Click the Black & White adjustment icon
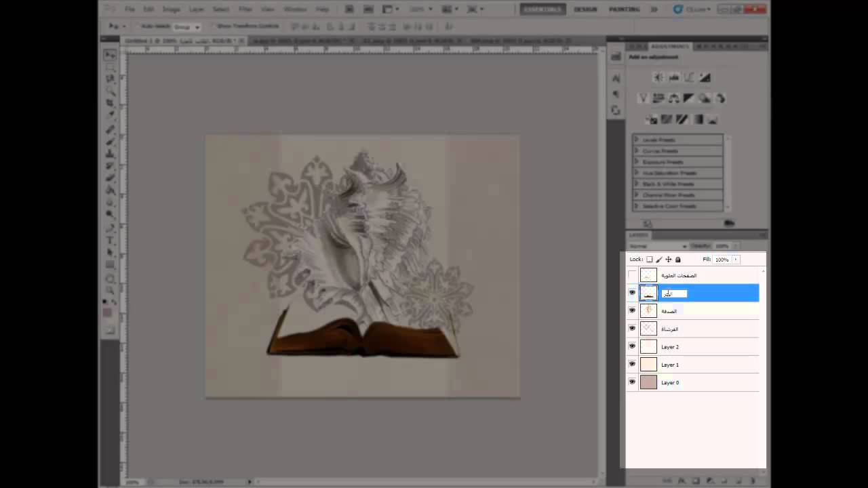868x488 pixels. 689,98
